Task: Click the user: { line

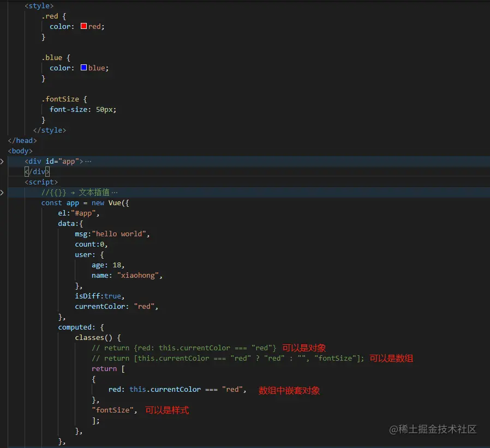Action: pos(89,255)
